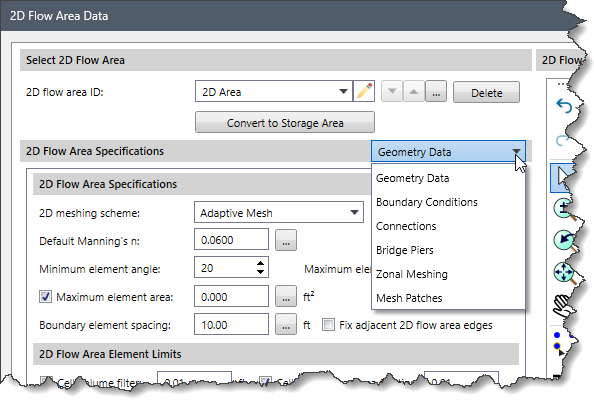Screen dimensions: 594x400
Task: Toggle the Maximum element area checkbox
Action: pyautogui.click(x=45, y=297)
